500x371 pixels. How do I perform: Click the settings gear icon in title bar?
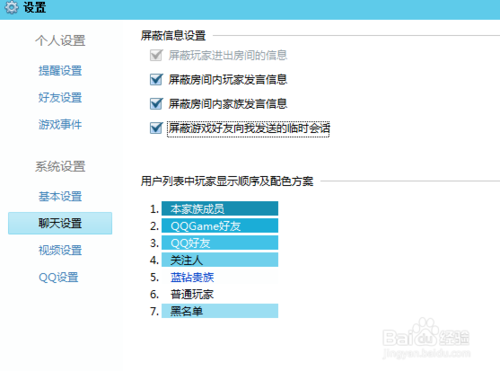11,7
